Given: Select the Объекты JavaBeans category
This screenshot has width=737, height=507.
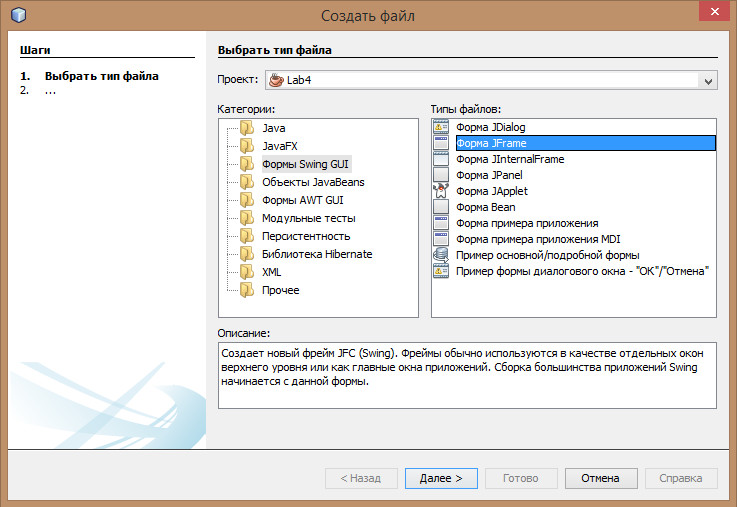Looking at the screenshot, I should click(313, 182).
